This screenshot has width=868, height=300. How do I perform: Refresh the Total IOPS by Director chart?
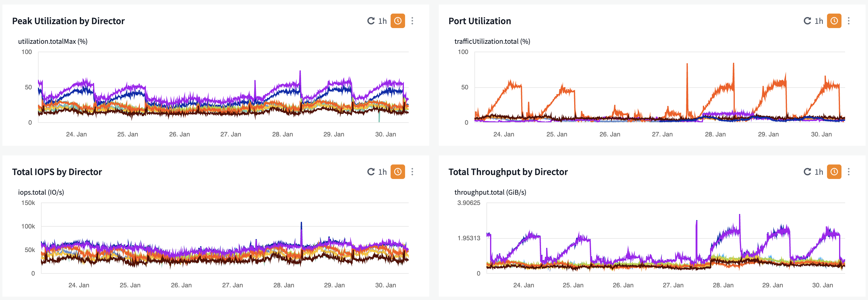[x=371, y=172]
